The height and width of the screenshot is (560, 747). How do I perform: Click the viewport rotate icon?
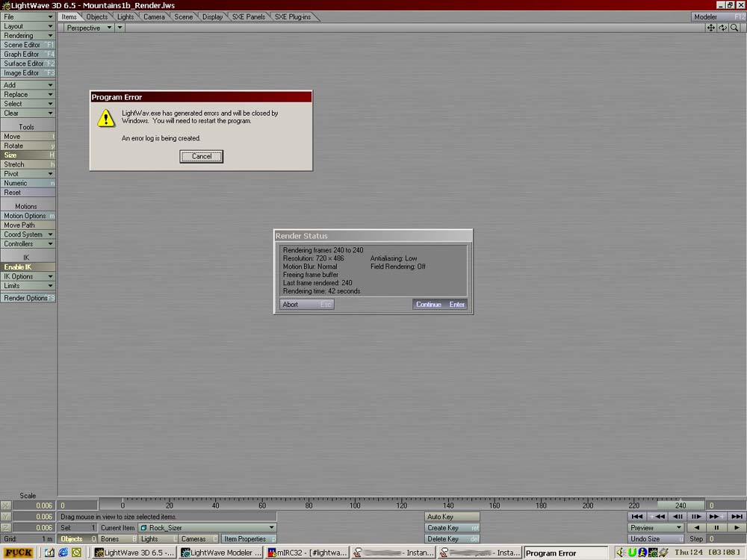[722, 28]
